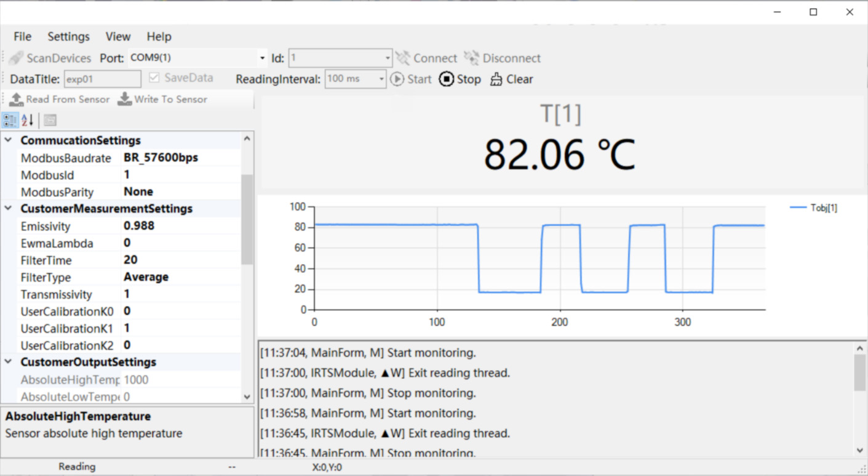Viewport: 868px width, 476px height.
Task: Open the Settings menu
Action: (x=68, y=36)
